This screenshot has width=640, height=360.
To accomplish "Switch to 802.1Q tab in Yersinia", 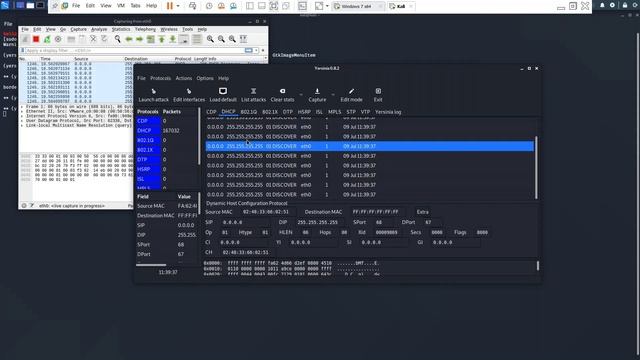I will pyautogui.click(x=249, y=111).
